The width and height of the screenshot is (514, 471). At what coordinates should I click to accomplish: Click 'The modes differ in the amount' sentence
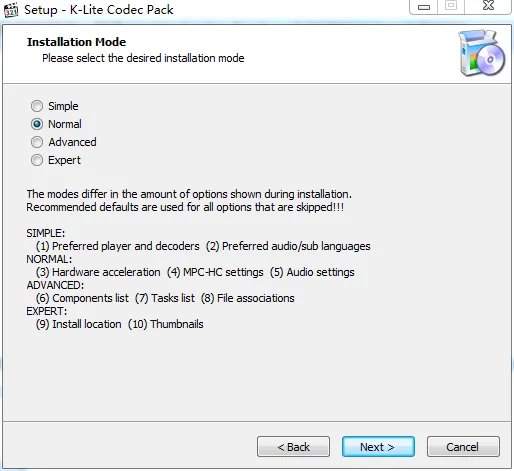[x=189, y=194]
